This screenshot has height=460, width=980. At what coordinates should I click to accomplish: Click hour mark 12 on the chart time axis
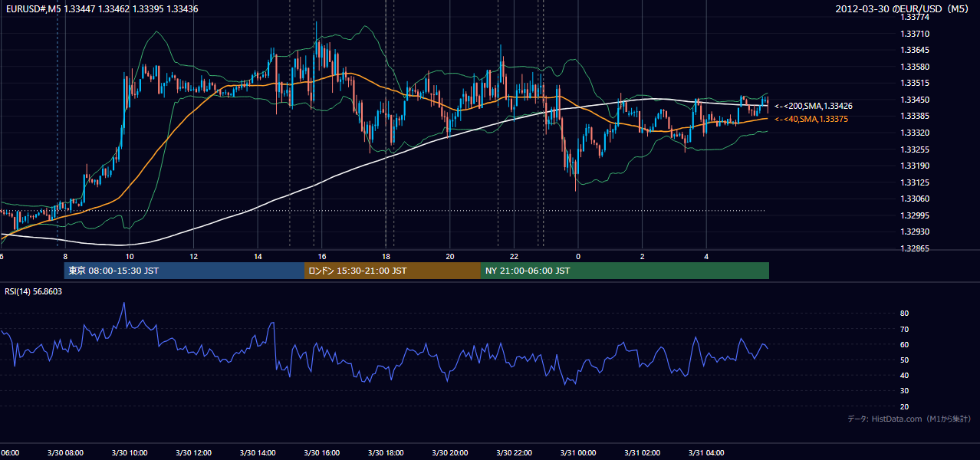[x=193, y=257]
